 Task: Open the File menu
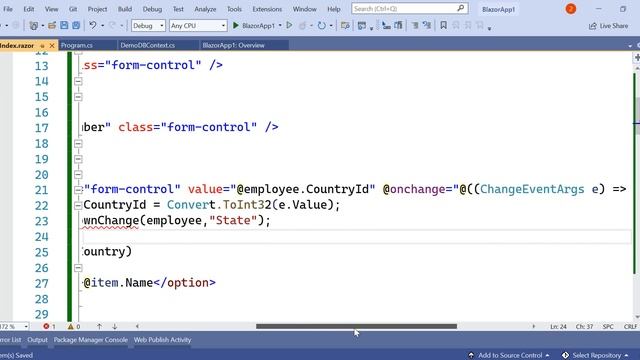(8, 9)
